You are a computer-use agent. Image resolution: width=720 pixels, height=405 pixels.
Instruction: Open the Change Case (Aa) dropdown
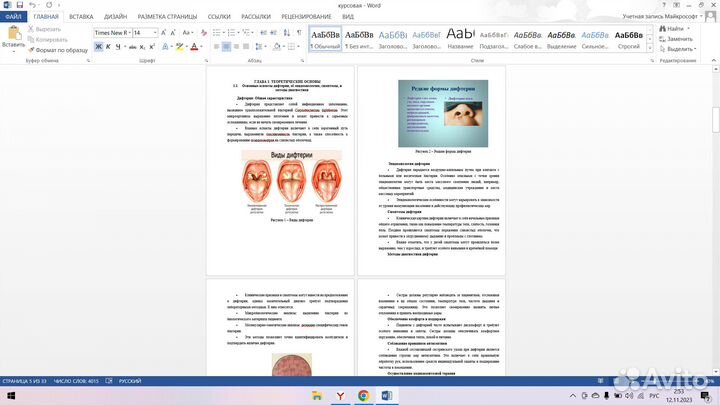[187, 33]
